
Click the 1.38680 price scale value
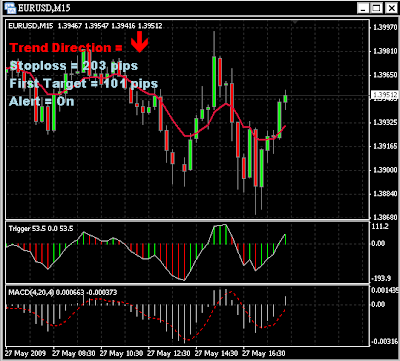tap(385, 217)
